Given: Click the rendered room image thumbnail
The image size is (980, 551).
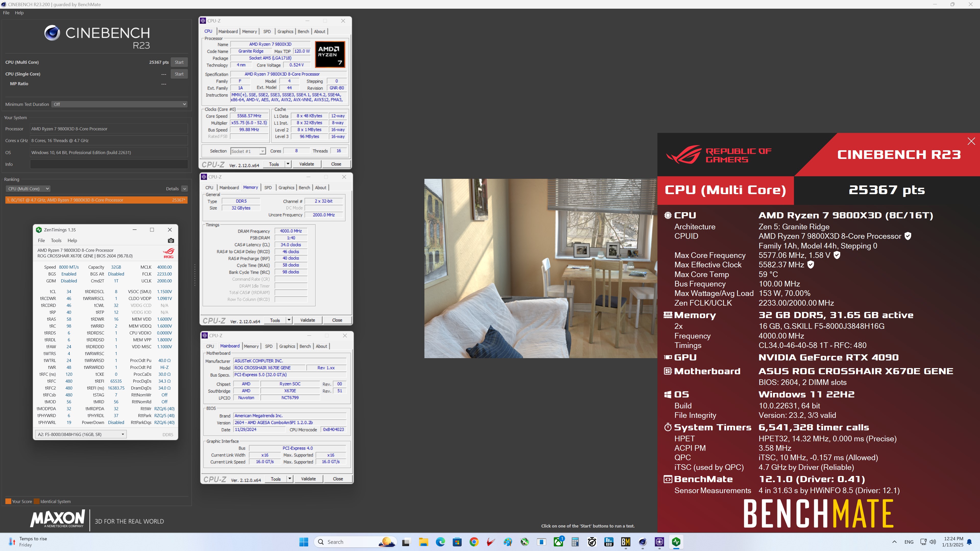Looking at the screenshot, I should point(541,268).
